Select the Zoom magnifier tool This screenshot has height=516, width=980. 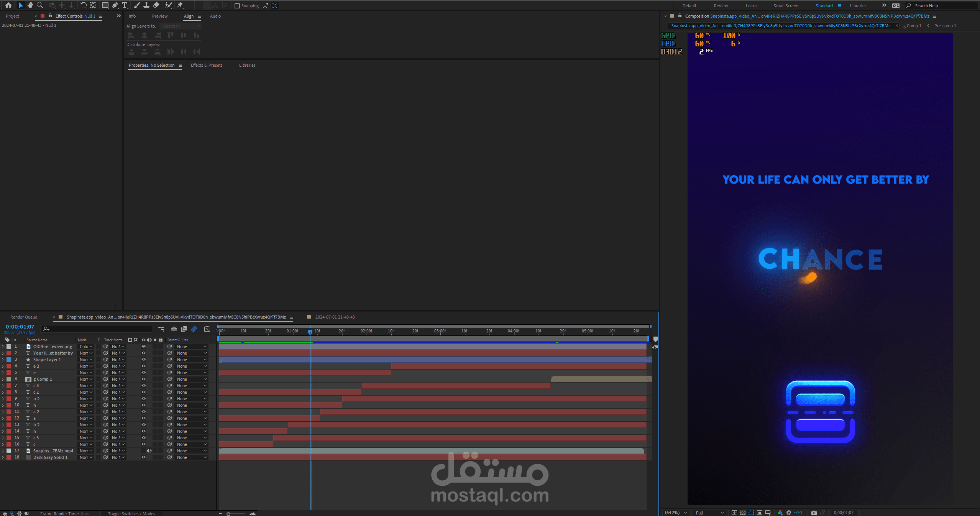click(39, 5)
